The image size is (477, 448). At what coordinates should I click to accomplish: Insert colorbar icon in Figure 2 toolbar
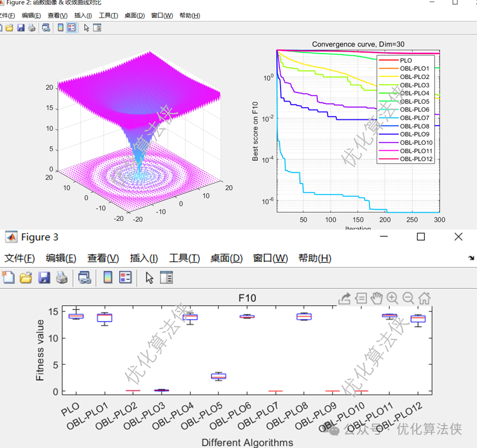[x=61, y=28]
